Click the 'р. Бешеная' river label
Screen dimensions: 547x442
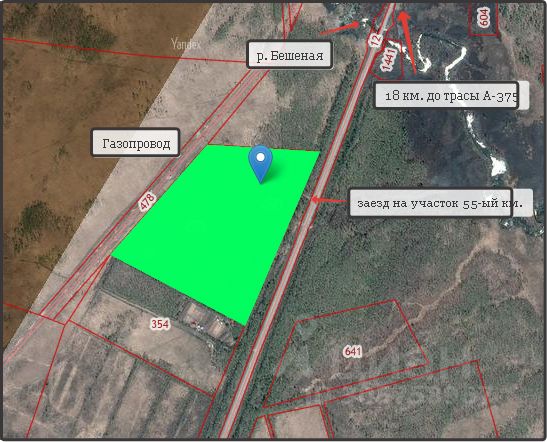[289, 55]
